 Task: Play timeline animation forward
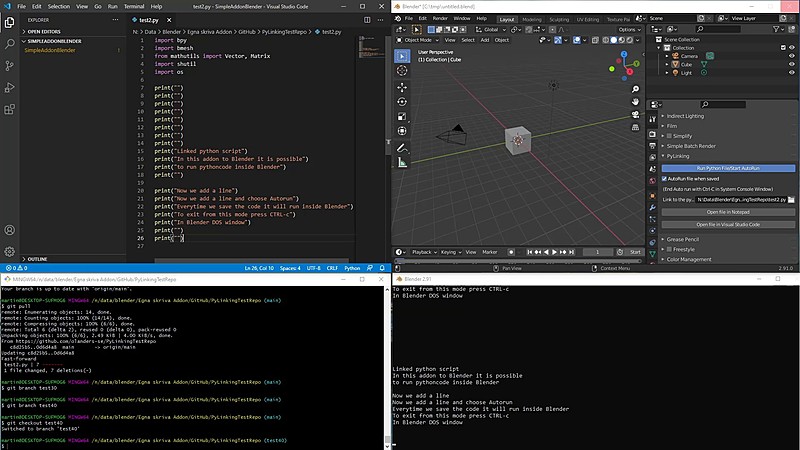coord(555,252)
